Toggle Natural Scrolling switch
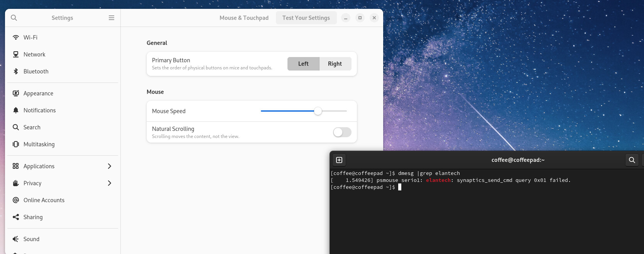 [342, 132]
